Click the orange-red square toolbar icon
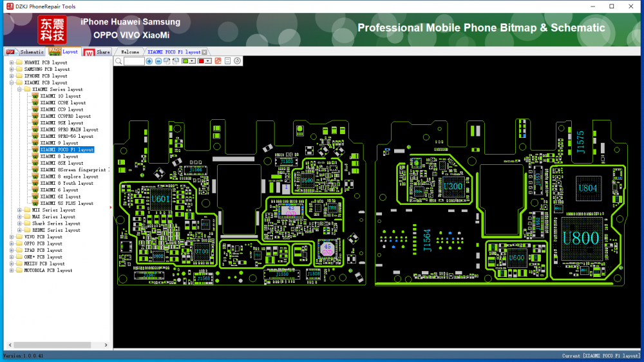This screenshot has height=362, width=644. tap(218, 61)
